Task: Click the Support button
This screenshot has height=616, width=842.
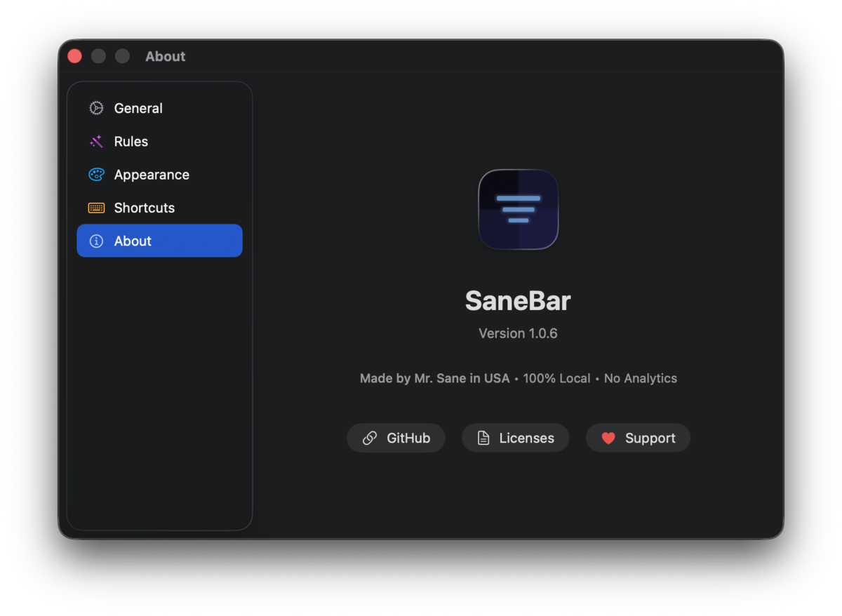Action: click(x=638, y=438)
